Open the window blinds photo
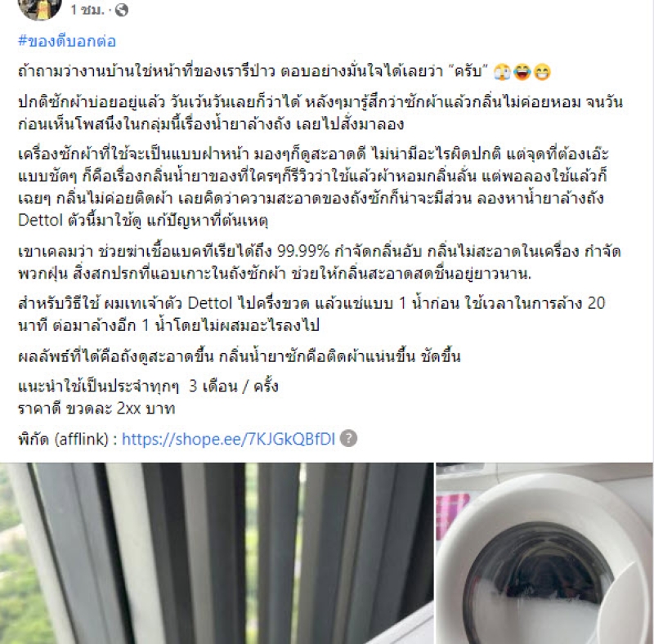Image resolution: width=654 pixels, height=644 pixels. pos(217,553)
